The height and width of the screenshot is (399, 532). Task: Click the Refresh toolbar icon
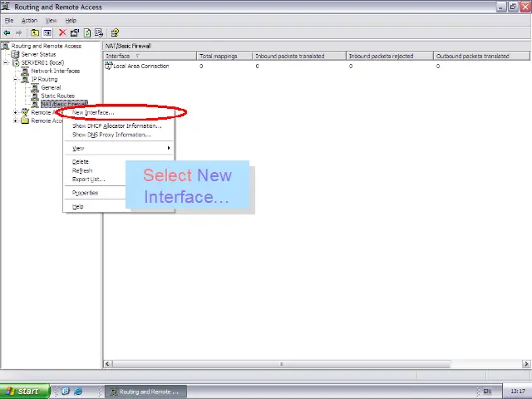pos(87,33)
